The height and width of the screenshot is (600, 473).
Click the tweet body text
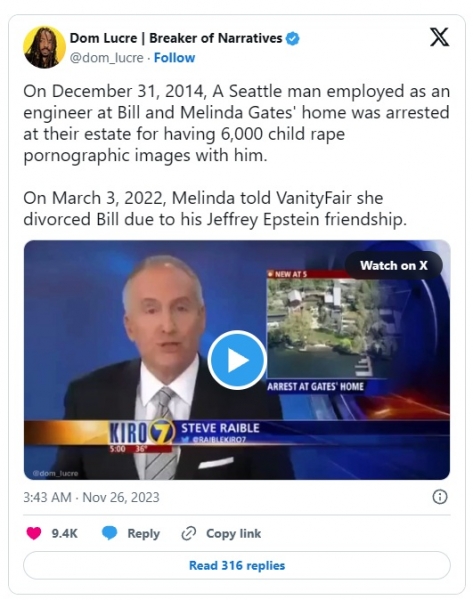(236, 155)
